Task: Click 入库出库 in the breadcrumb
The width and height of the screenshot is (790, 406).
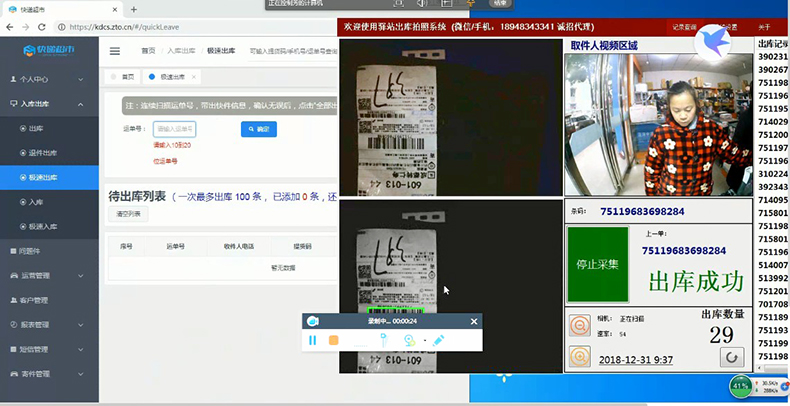Action: click(181, 51)
